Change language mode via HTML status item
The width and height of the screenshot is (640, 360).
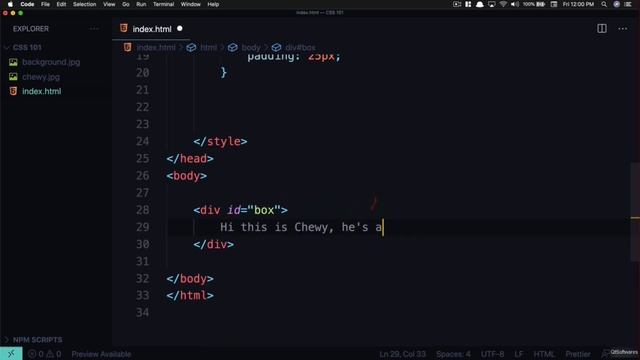(544, 354)
